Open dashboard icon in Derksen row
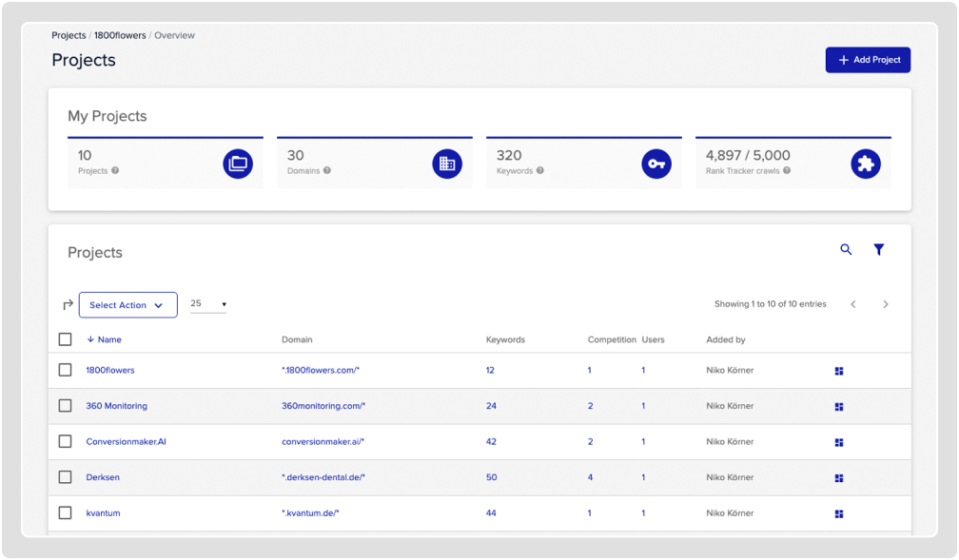959x560 pixels. point(839,478)
